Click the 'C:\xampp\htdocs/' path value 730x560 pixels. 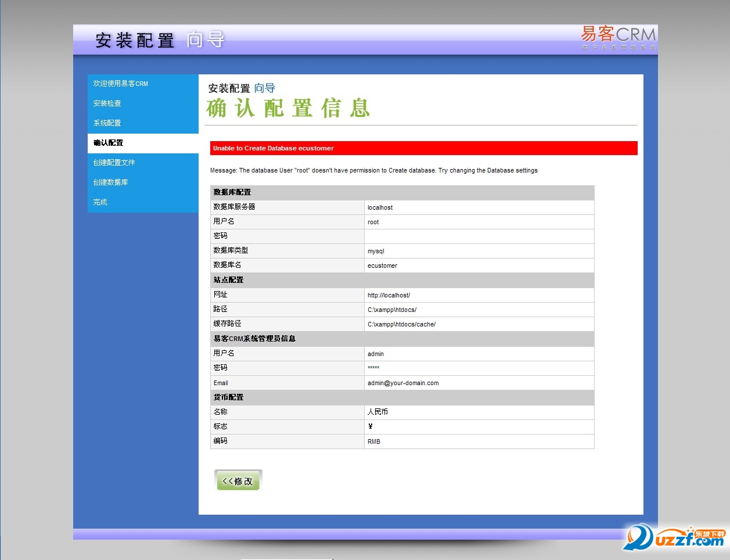pos(392,310)
